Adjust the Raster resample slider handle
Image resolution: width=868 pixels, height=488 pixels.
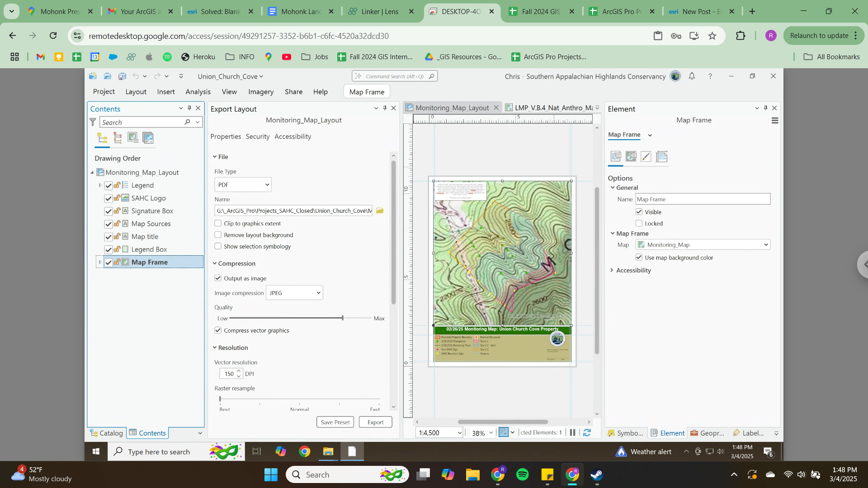pyautogui.click(x=220, y=399)
